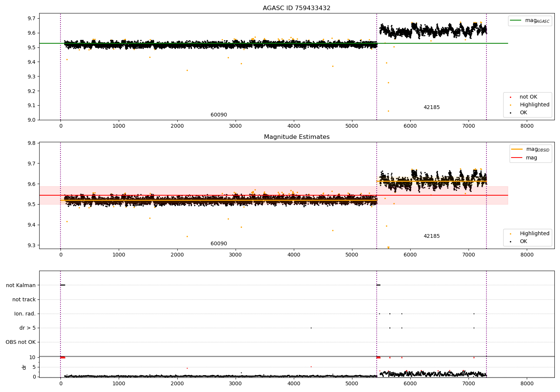Screen dimensions: 560x392
Task: Click the lowest orange outlier point near 9.06 in top plot
Action: 388,111
